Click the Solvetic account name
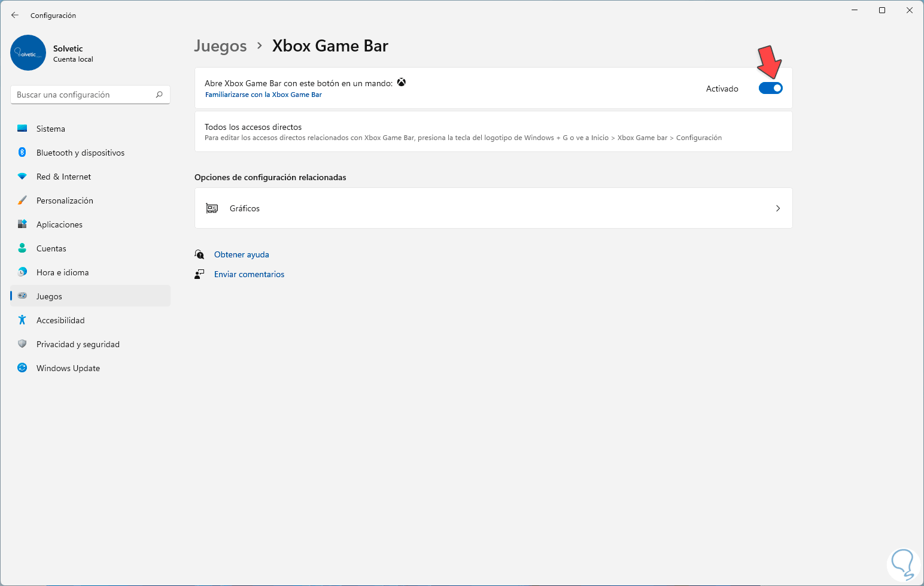Viewport: 924px width, 586px height. (68, 48)
